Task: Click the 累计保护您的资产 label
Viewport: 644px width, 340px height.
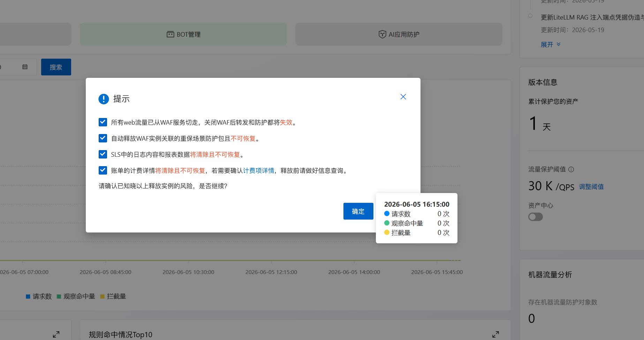Action: tap(553, 102)
